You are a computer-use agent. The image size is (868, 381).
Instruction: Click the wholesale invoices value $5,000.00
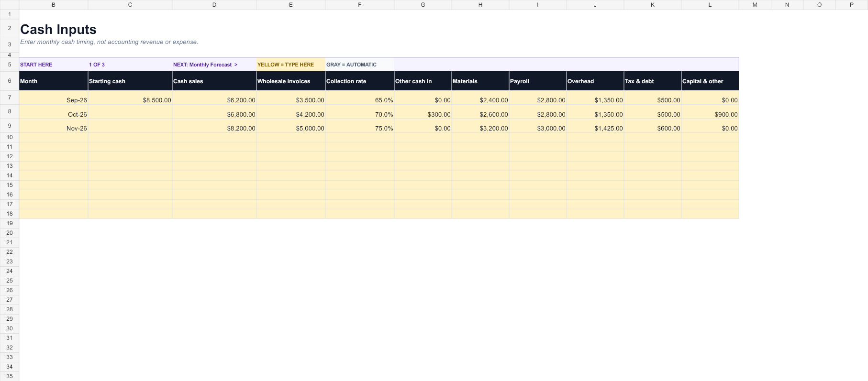[291, 126]
